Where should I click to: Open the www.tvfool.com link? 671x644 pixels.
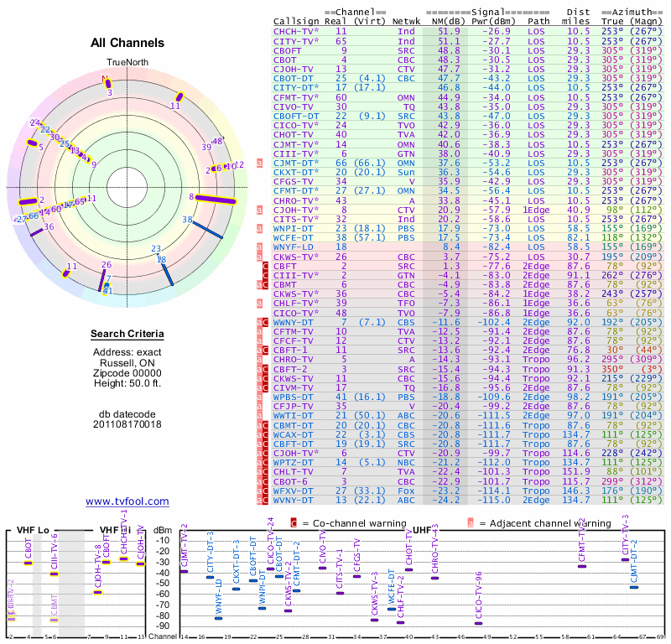(127, 501)
